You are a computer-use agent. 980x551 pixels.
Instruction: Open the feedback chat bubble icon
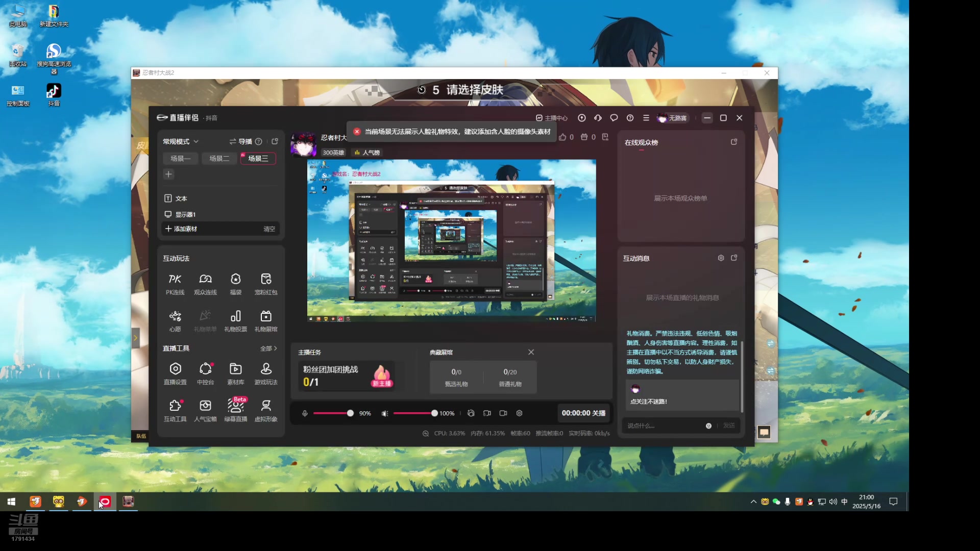[x=614, y=118]
